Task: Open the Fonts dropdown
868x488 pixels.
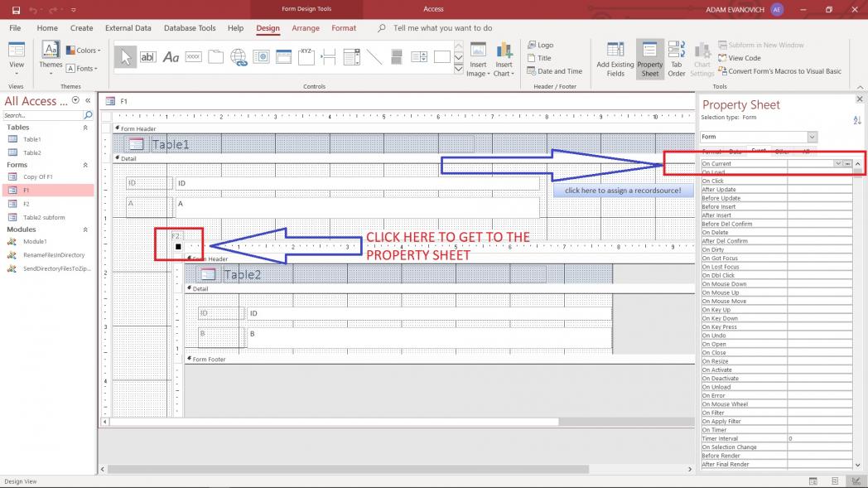Action: point(82,69)
